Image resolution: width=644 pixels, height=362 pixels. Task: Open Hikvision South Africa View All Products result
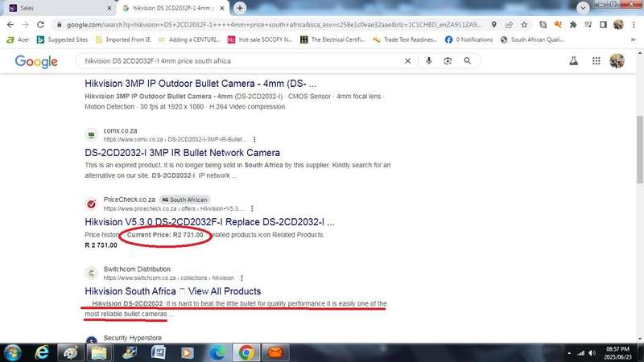point(173,291)
